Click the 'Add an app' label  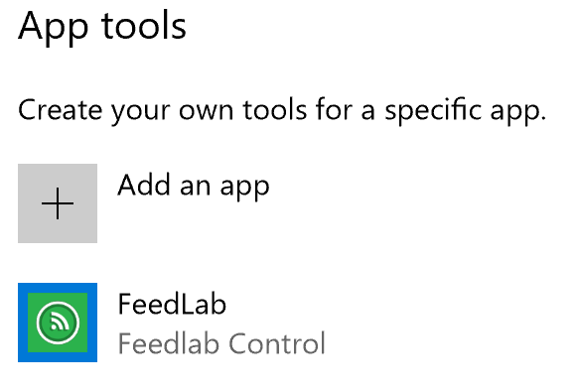pos(194,186)
